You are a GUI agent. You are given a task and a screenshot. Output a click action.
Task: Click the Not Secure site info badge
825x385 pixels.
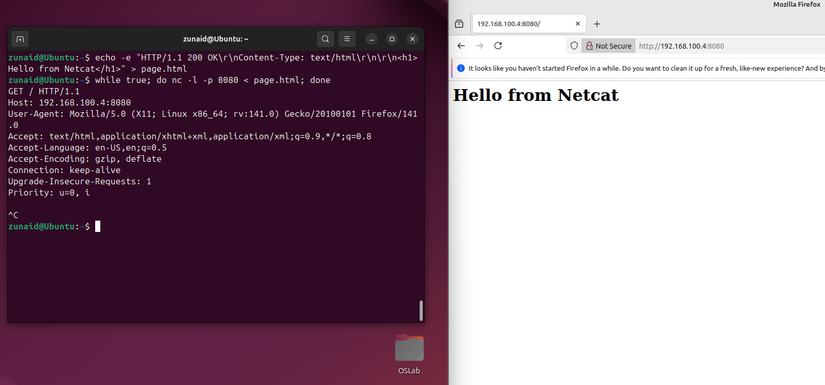pyautogui.click(x=608, y=46)
